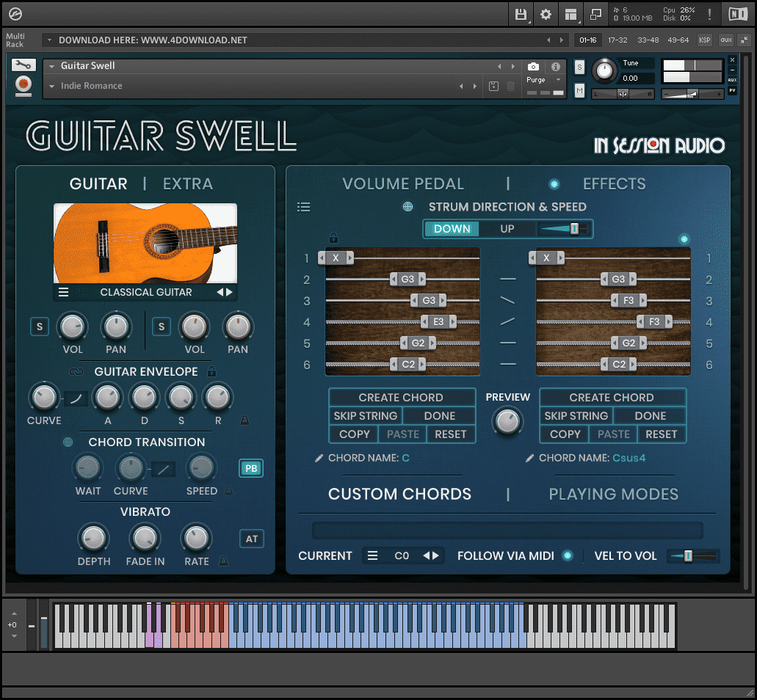Click the Kontakt logo at top left
Screen dimensions: 757x700
click(x=15, y=14)
